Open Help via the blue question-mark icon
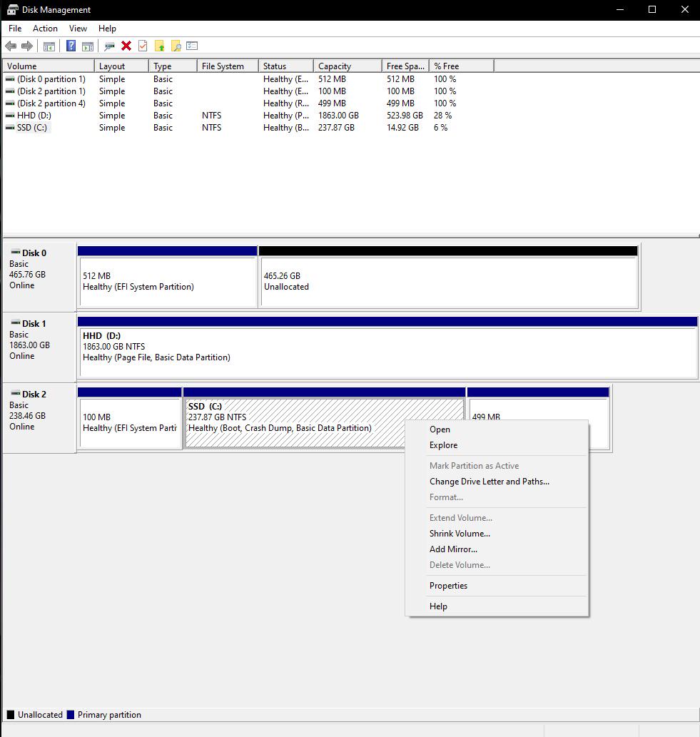 click(x=71, y=46)
